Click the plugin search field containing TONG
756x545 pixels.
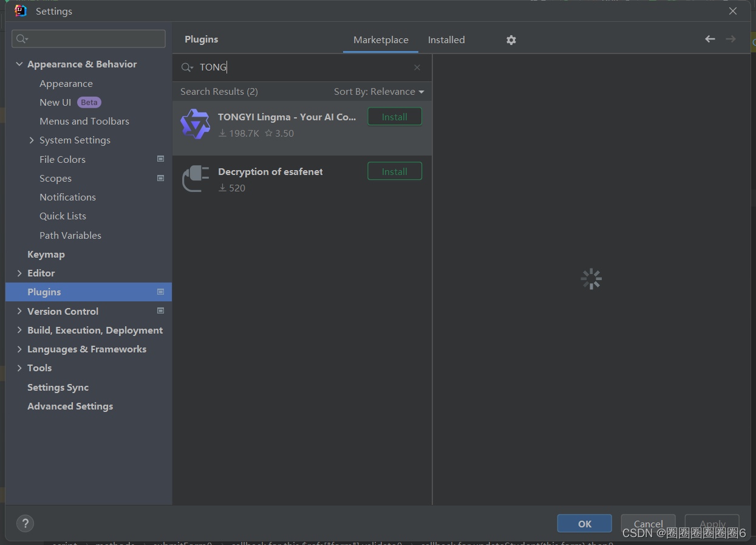tap(302, 67)
